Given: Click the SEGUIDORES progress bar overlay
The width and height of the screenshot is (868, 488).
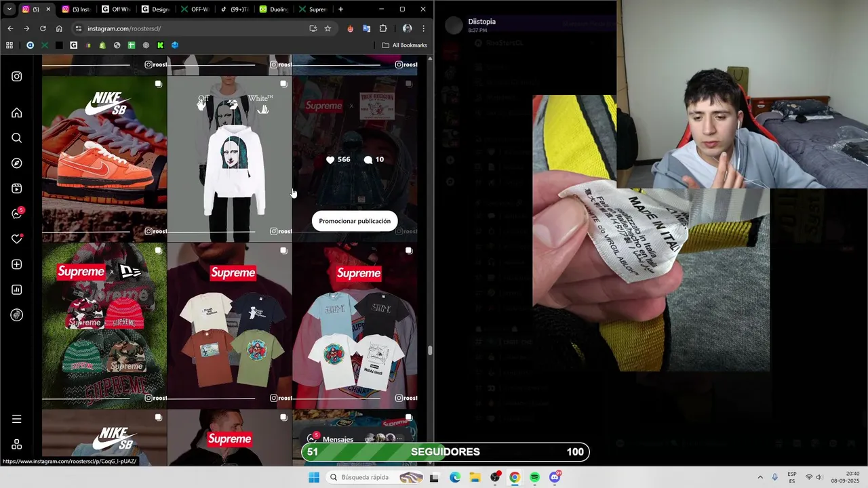Looking at the screenshot, I should [x=445, y=452].
